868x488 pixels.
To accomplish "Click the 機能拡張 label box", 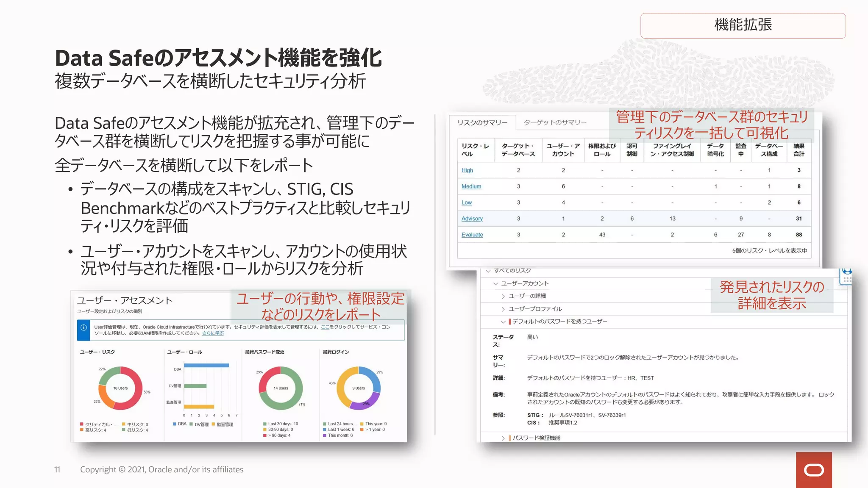I will (x=743, y=25).
